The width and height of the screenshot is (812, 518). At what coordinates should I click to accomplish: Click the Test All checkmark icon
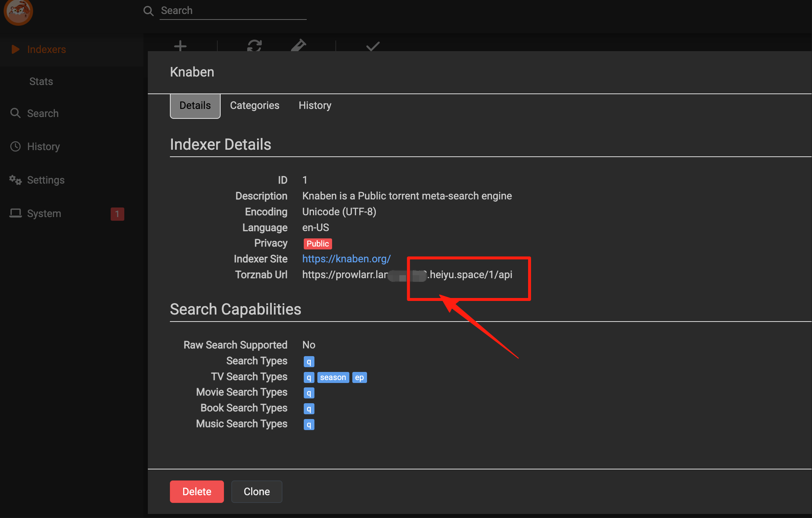[x=373, y=46]
